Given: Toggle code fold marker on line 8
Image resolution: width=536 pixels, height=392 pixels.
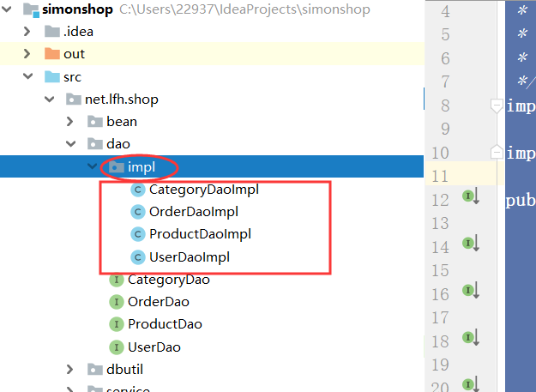Looking at the screenshot, I should pyautogui.click(x=497, y=106).
